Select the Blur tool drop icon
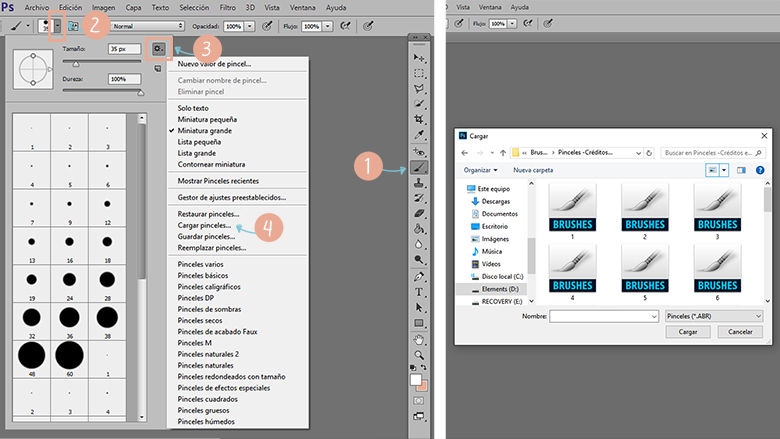Screen dimensions: 780x439 point(419,245)
